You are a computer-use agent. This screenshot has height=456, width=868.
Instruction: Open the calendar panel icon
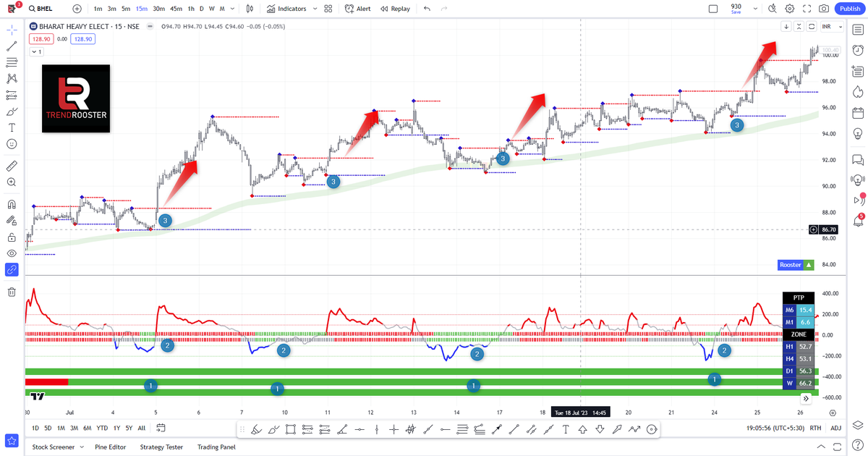coord(858,113)
